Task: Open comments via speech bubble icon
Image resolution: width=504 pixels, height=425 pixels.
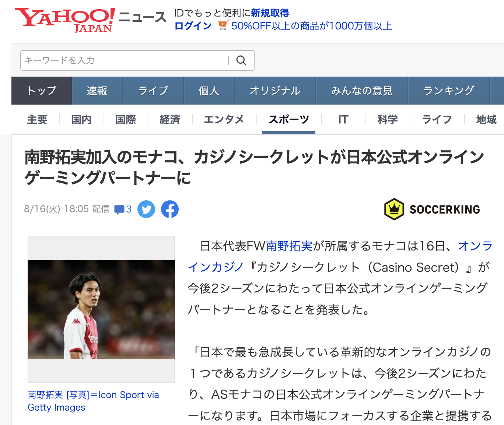Action: pyautogui.click(x=119, y=210)
